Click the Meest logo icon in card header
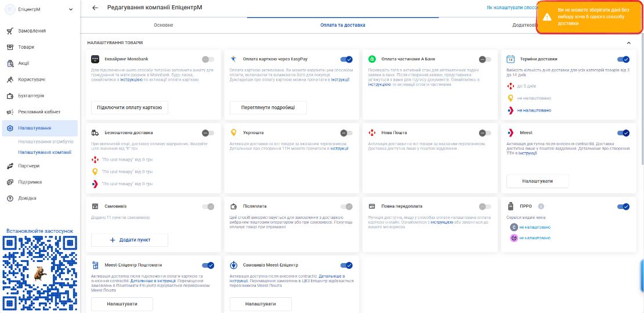Image resolution: width=644 pixels, height=313 pixels. click(x=511, y=133)
